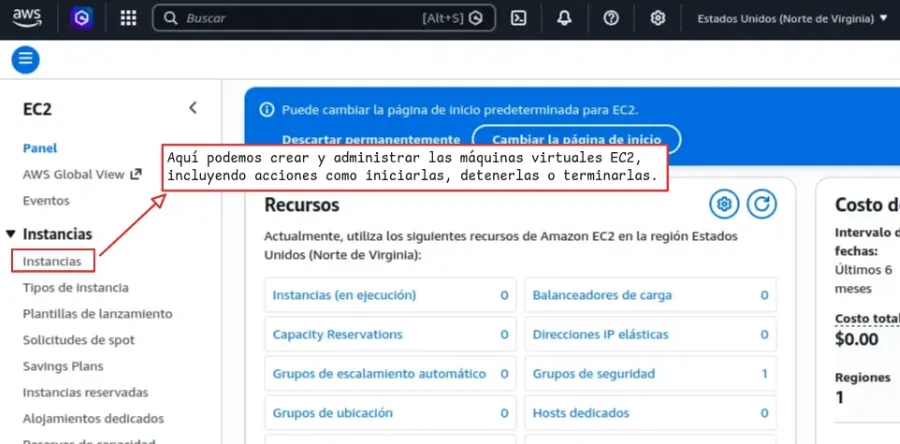
Task: Toggle the blue hamburger navigation menu
Action: pyautogui.click(x=25, y=60)
